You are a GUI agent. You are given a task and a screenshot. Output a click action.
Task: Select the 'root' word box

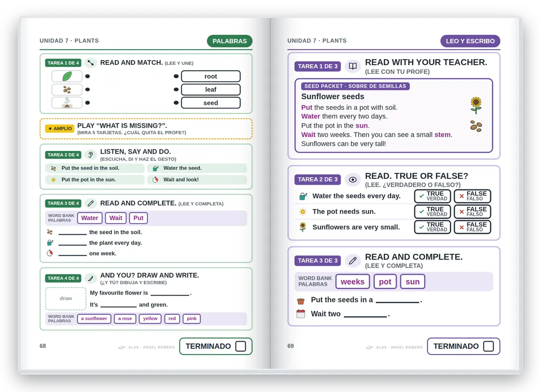211,76
